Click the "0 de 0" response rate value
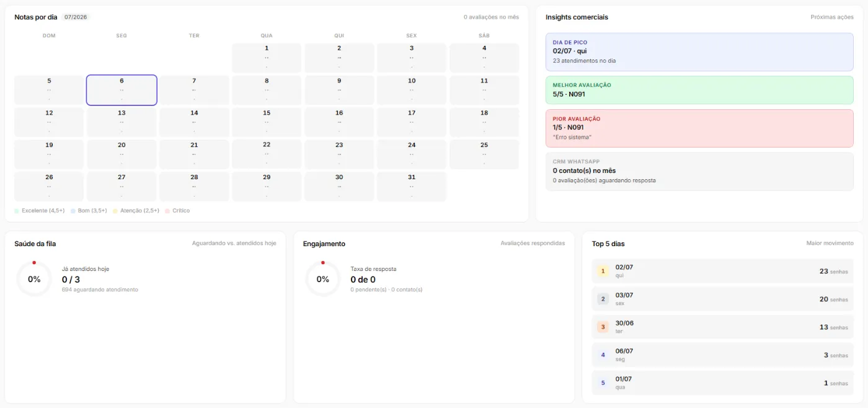 363,280
